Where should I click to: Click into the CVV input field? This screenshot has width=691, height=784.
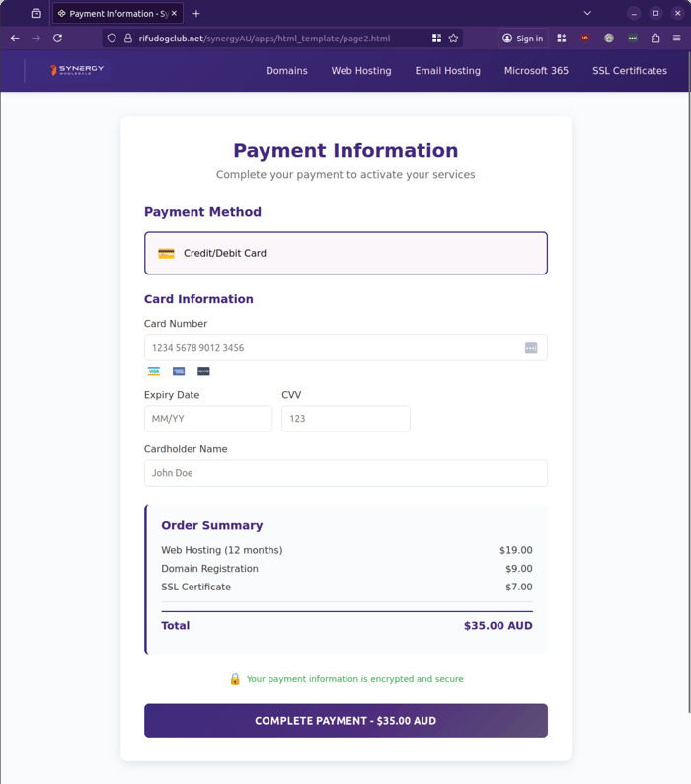pyautogui.click(x=345, y=419)
